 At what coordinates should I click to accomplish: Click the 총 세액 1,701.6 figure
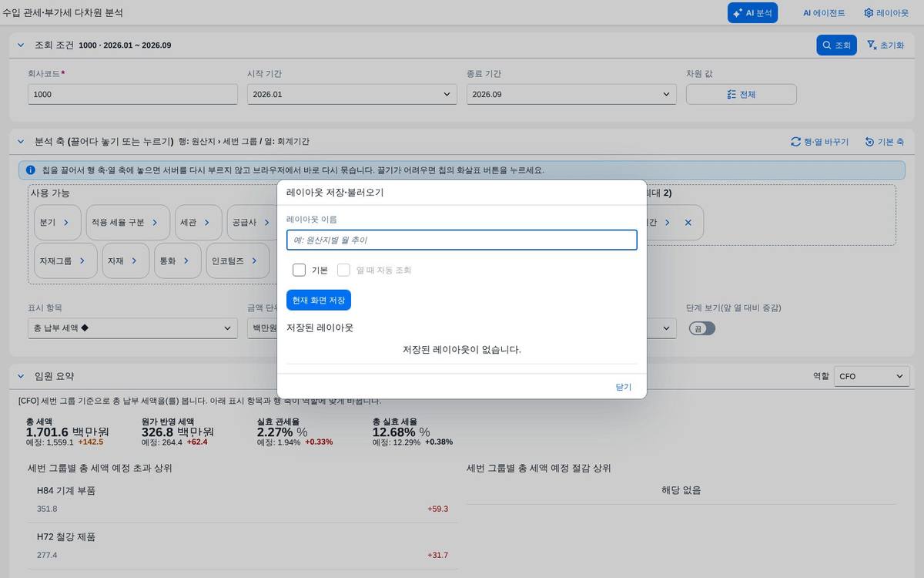[68, 432]
